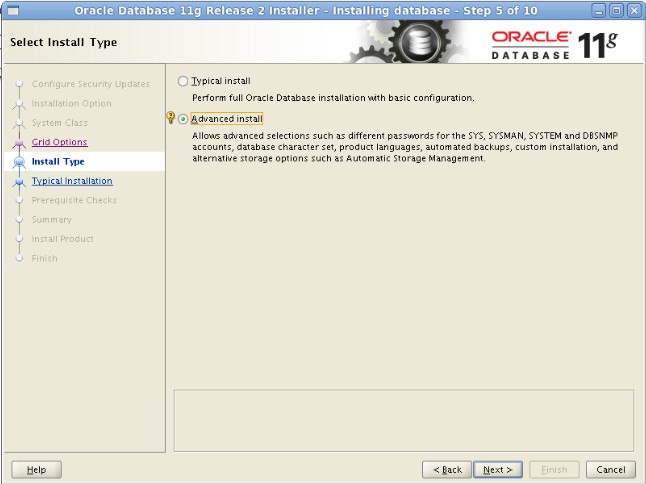Click the disabled Finish button
The width and height of the screenshot is (646, 484).
point(554,470)
